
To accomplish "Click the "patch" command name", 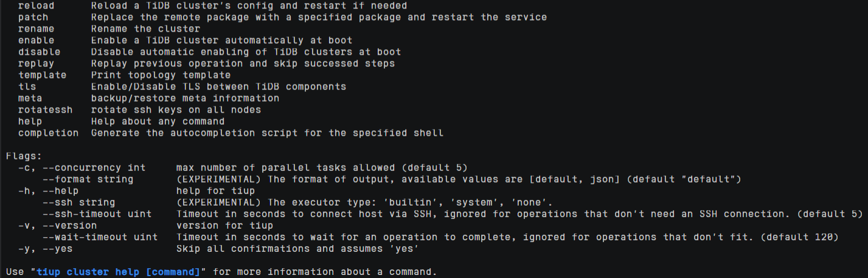I will pyautogui.click(x=33, y=17).
